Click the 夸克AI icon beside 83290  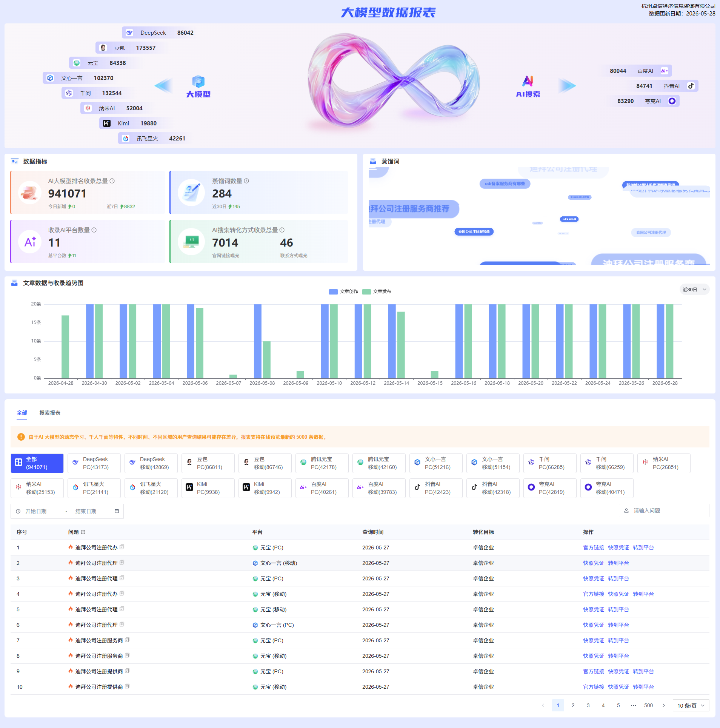click(672, 101)
